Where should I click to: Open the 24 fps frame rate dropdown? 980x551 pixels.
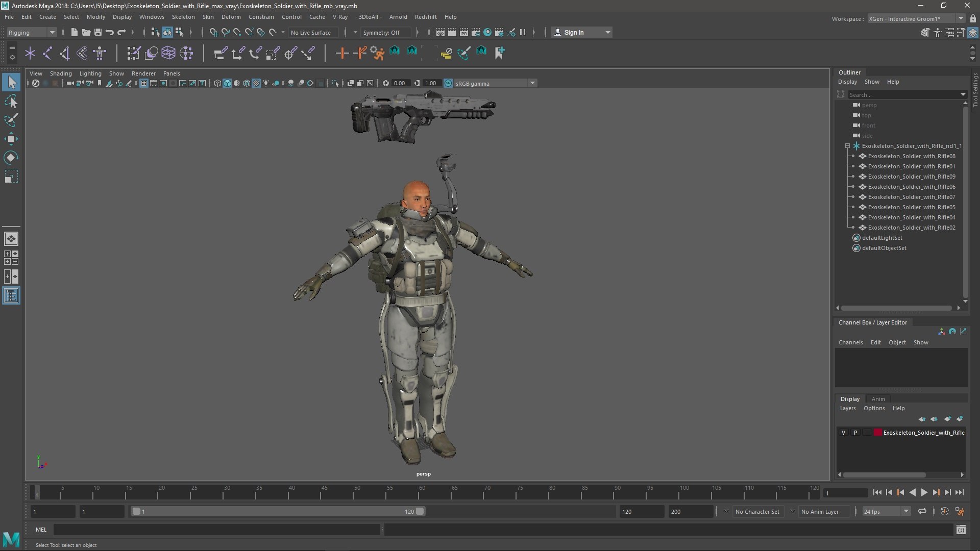886,511
